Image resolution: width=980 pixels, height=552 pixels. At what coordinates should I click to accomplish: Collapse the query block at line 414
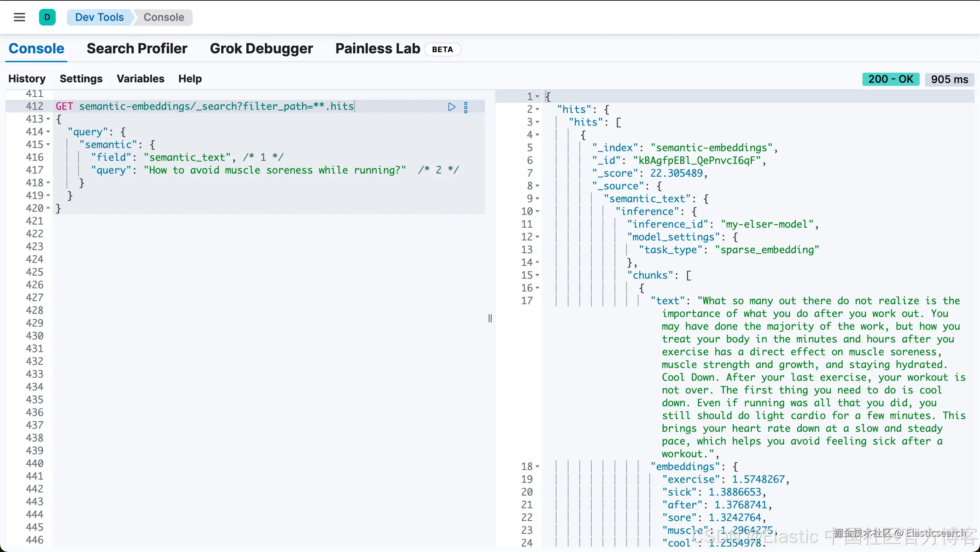tap(48, 132)
